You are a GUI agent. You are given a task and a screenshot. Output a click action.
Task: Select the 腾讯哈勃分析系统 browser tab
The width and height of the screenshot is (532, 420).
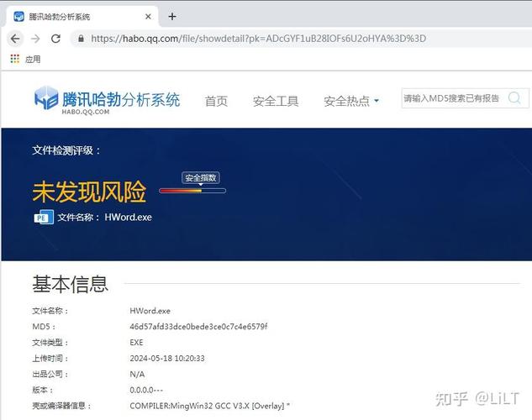coord(82,16)
